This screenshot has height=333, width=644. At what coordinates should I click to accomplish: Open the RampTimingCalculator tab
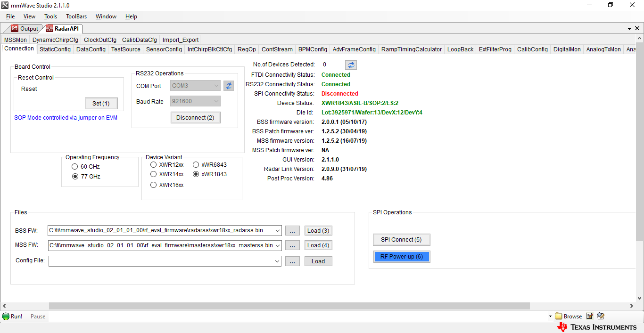coord(412,49)
